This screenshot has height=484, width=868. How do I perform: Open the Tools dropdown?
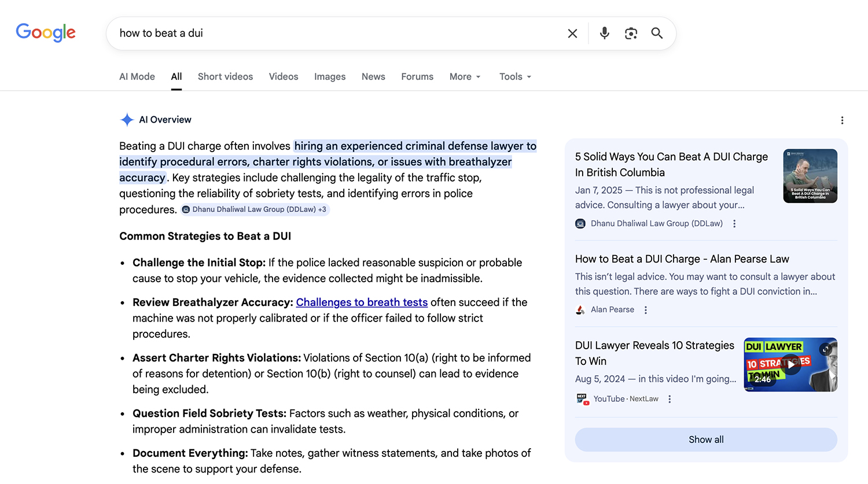point(514,76)
